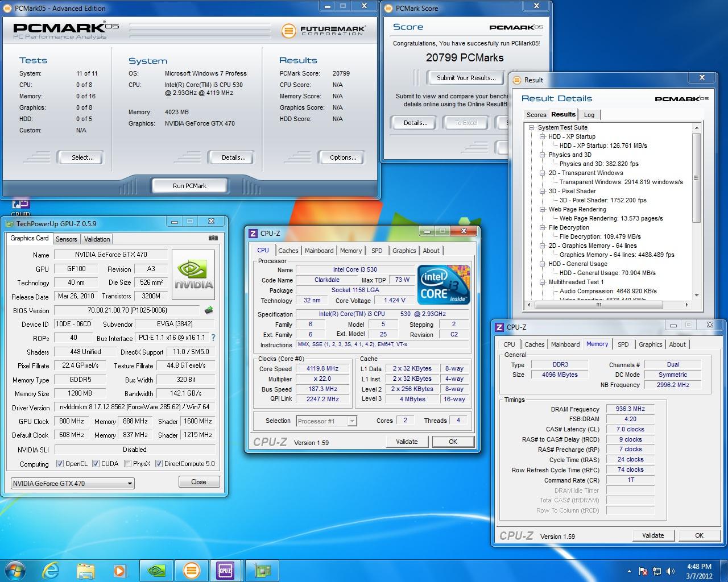The width and height of the screenshot is (728, 582).
Task: Open the Mainboard tab in CPU-Z CPU window
Action: [319, 251]
